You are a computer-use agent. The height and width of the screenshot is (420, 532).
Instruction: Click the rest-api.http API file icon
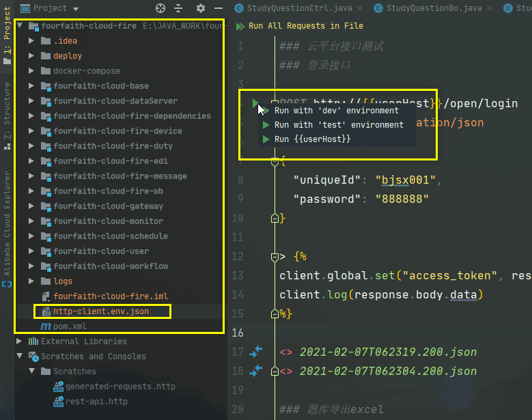click(58, 402)
